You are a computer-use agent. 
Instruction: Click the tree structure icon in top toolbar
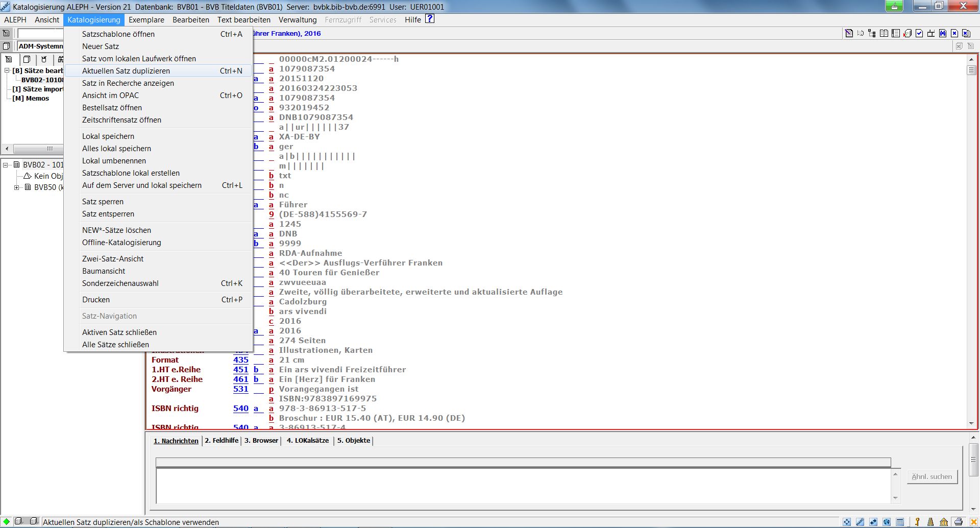872,33
